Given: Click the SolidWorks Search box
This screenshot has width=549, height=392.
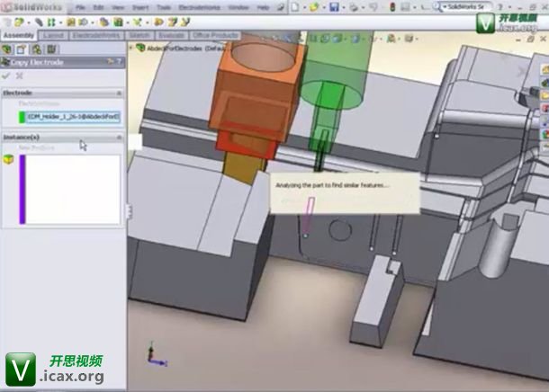Looking at the screenshot, I should tap(467, 7).
